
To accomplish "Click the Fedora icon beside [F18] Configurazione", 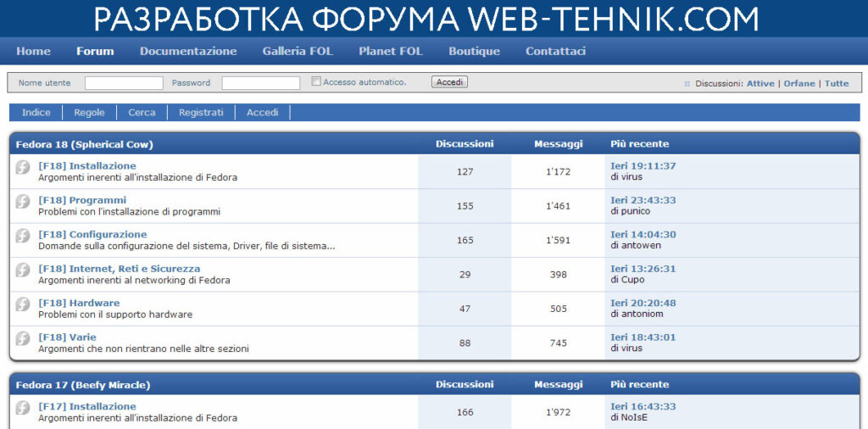I will point(23,235).
